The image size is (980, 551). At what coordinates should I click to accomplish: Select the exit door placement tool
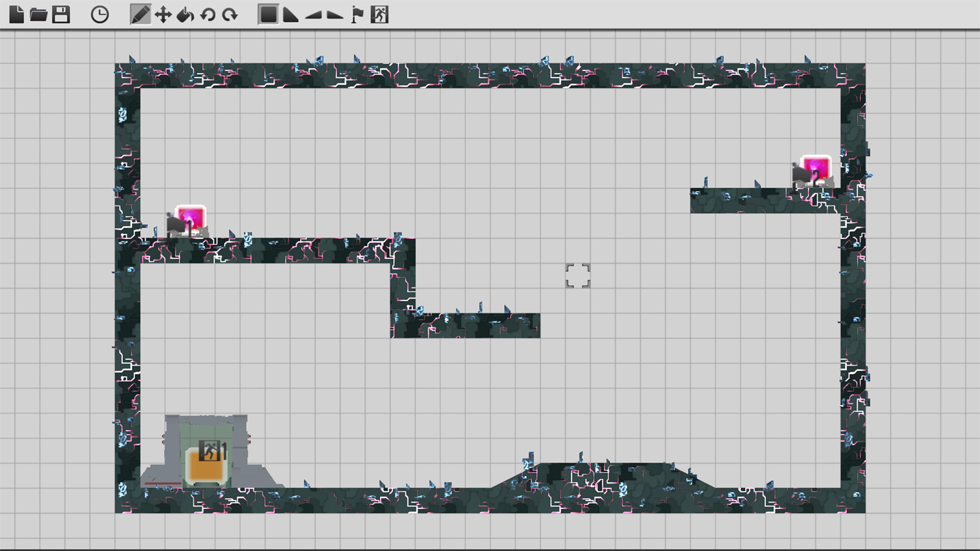pyautogui.click(x=379, y=14)
